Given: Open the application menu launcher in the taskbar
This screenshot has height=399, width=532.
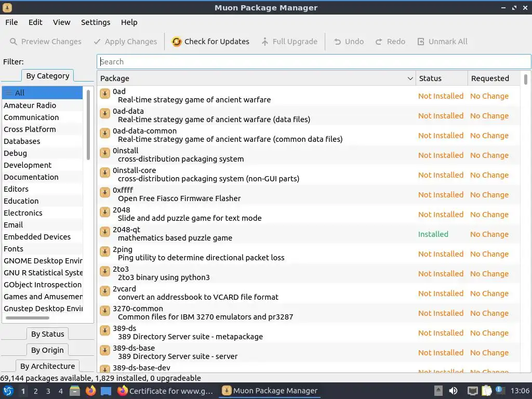Looking at the screenshot, I should click(8, 391).
